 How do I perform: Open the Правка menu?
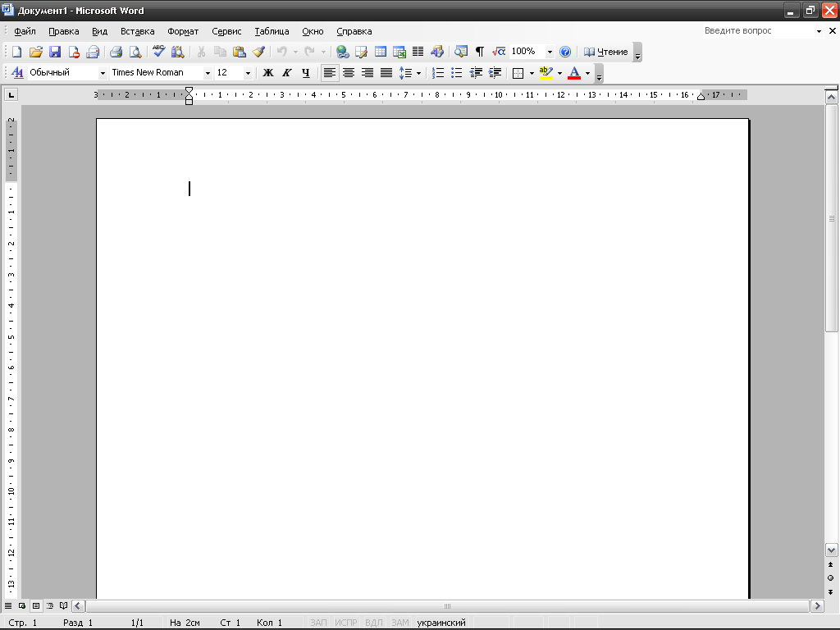[64, 31]
